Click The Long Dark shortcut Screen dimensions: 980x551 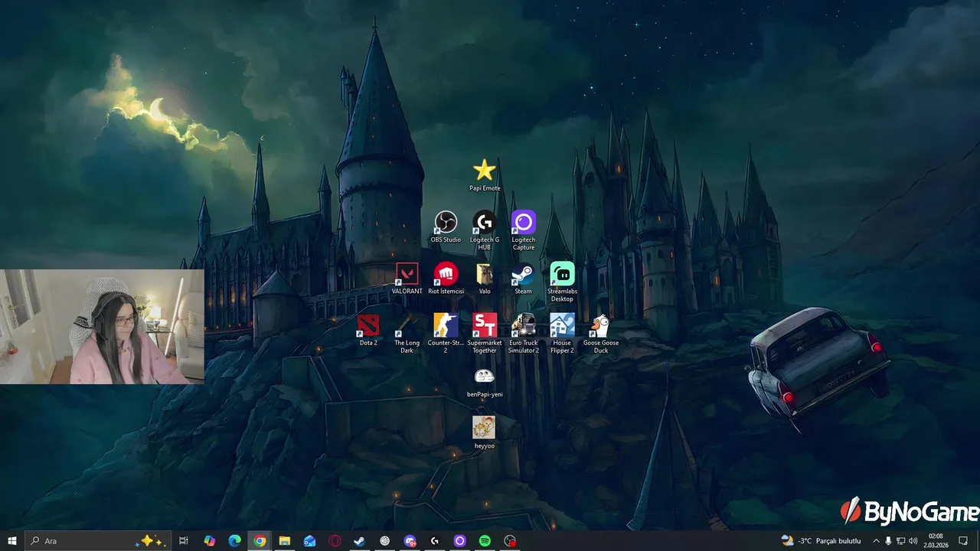click(x=407, y=325)
